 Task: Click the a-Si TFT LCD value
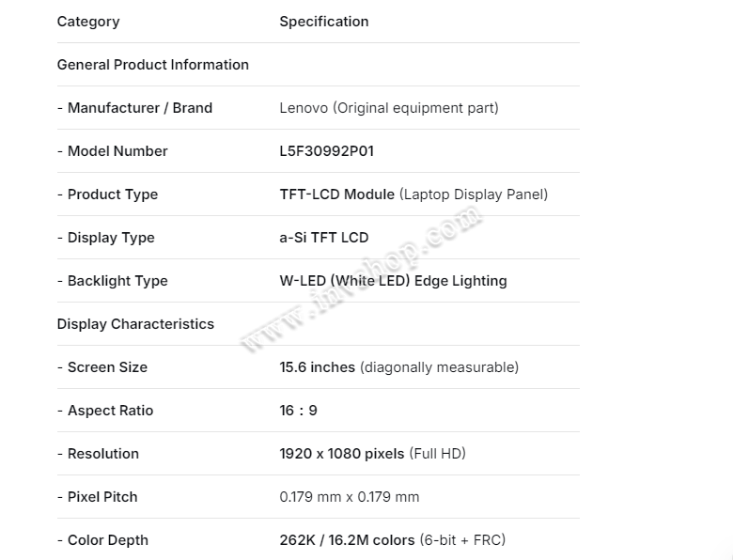pyautogui.click(x=323, y=238)
